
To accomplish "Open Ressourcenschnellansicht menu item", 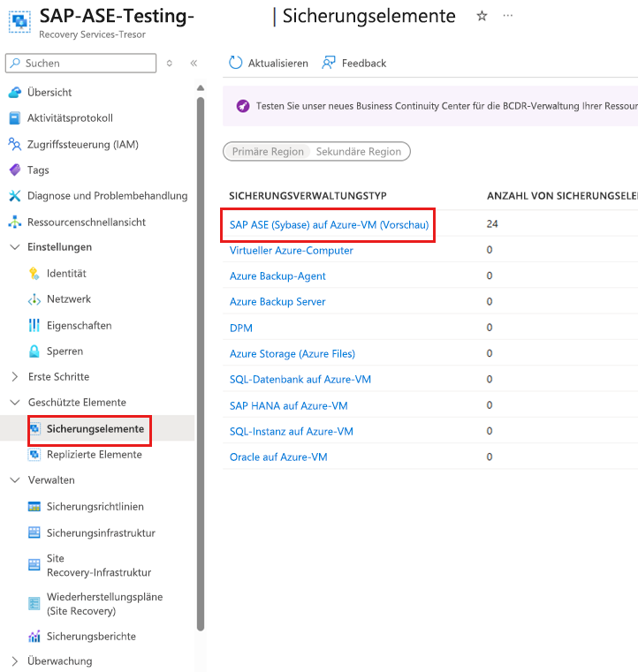I will [x=87, y=222].
